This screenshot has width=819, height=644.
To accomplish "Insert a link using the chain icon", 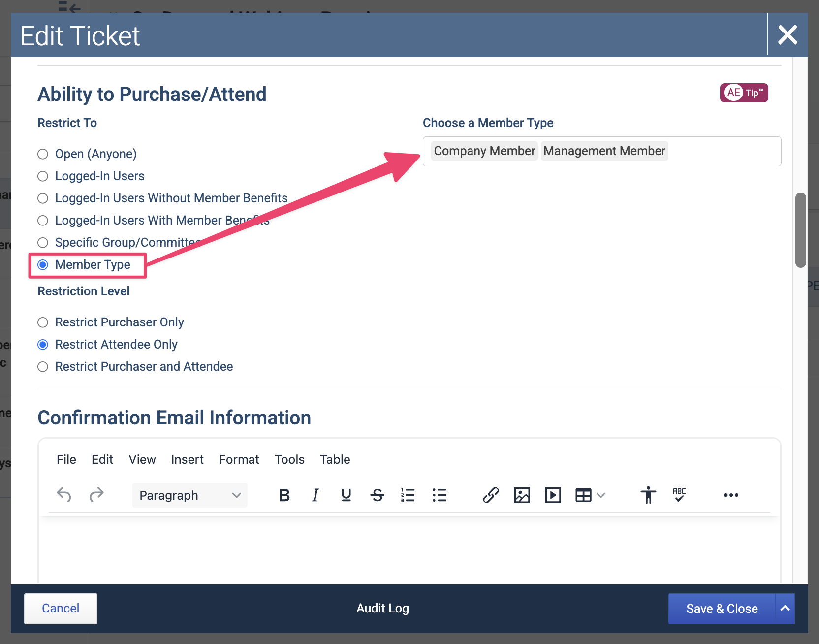I will tap(491, 495).
